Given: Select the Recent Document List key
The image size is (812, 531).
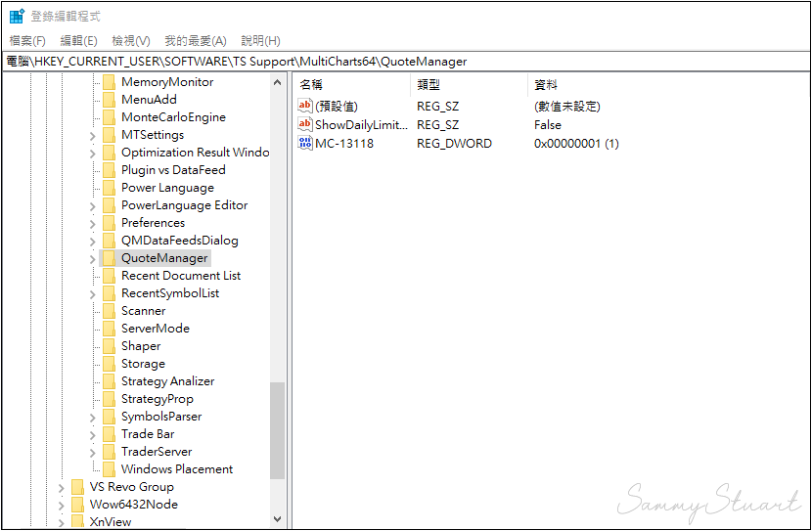Looking at the screenshot, I should click(181, 276).
